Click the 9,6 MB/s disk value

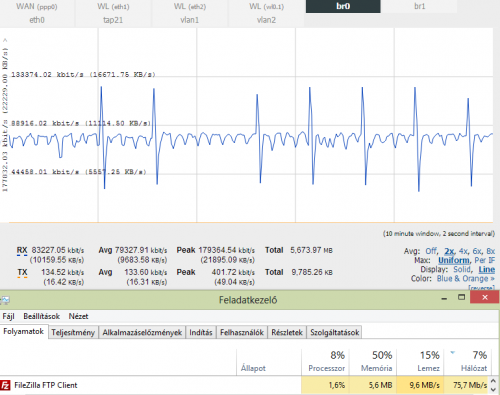point(424,385)
